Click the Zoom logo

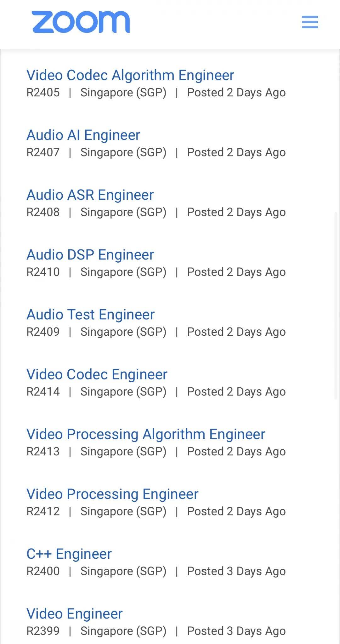81,22
